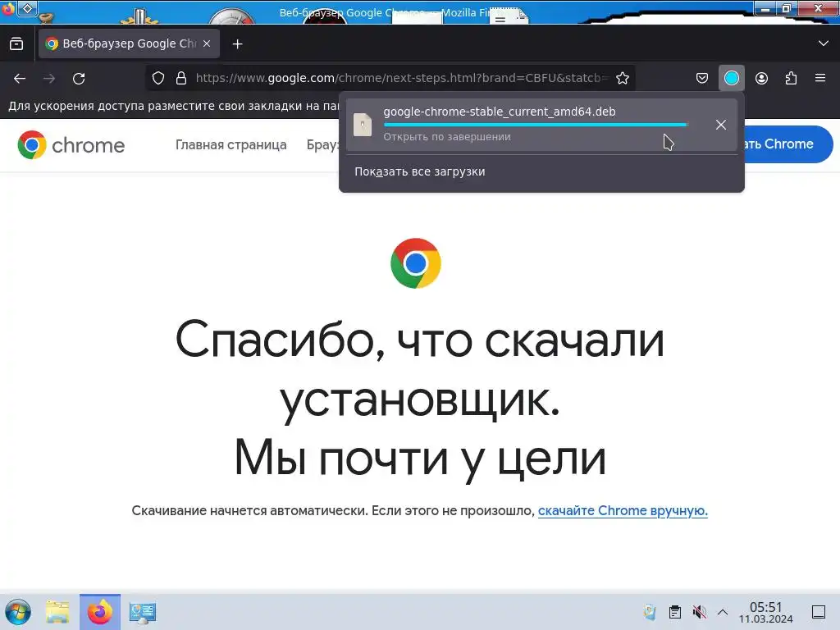Switch to Firefox taskbar button
The image size is (840, 630).
(100, 612)
